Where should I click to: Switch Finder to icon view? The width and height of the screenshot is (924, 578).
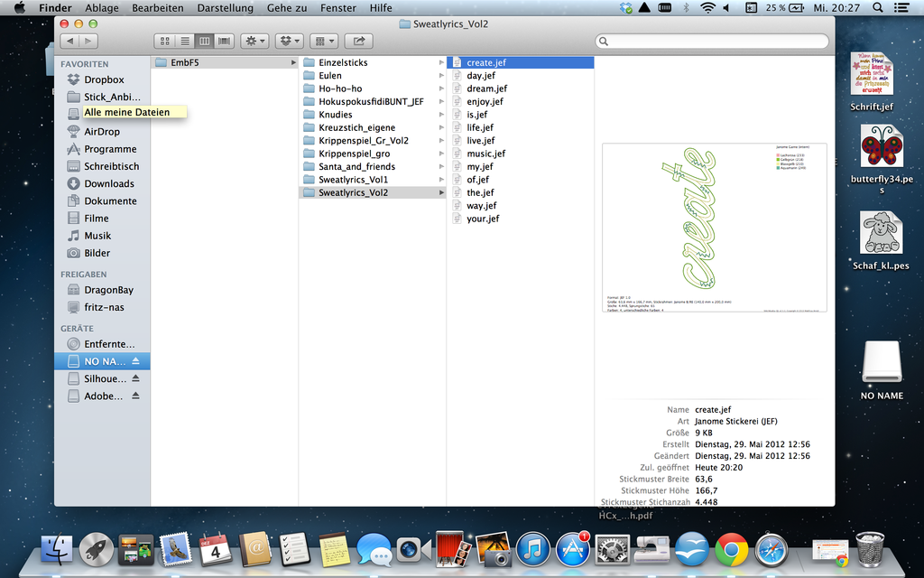[164, 41]
